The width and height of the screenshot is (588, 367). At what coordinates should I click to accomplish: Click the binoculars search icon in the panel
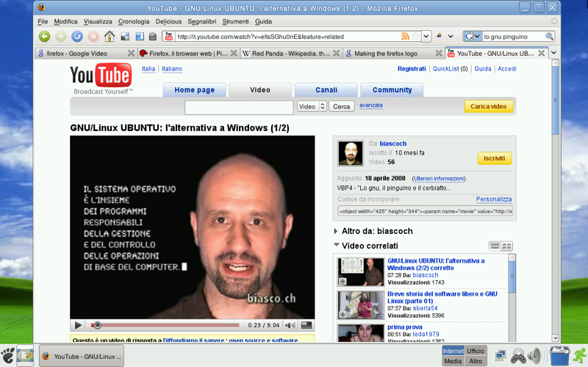(x=519, y=356)
